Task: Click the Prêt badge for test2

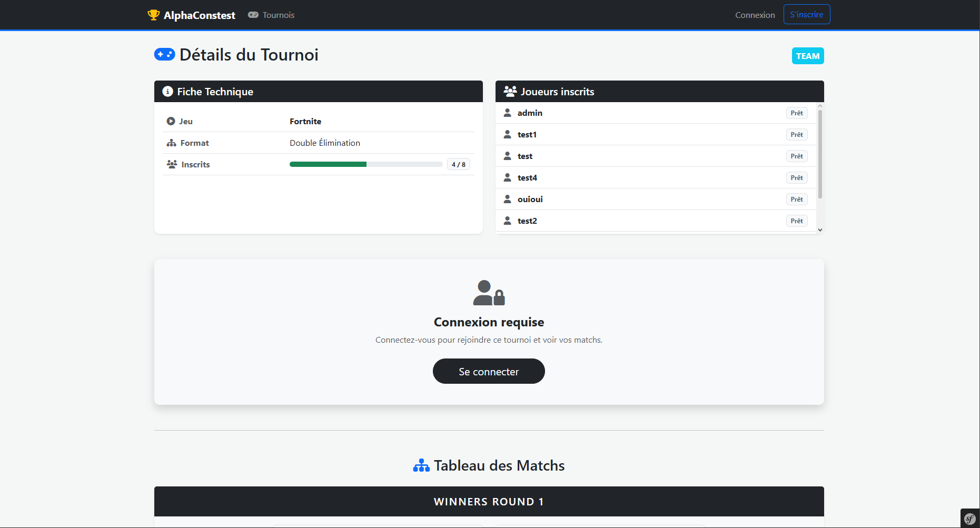Action: tap(797, 221)
